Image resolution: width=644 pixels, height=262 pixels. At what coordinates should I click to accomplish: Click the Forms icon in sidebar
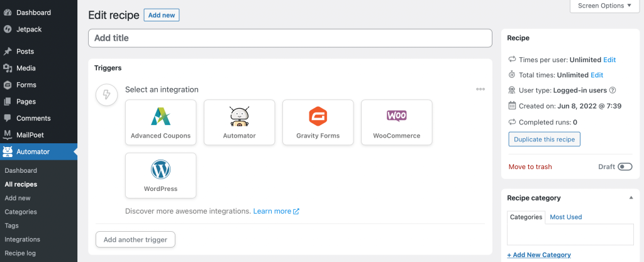[x=8, y=85]
